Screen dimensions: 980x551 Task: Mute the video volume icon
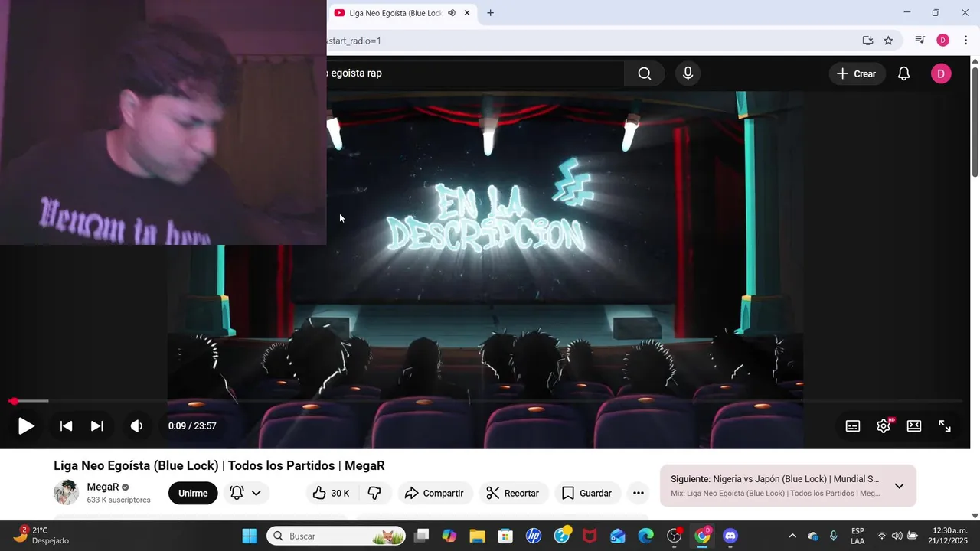tap(136, 426)
